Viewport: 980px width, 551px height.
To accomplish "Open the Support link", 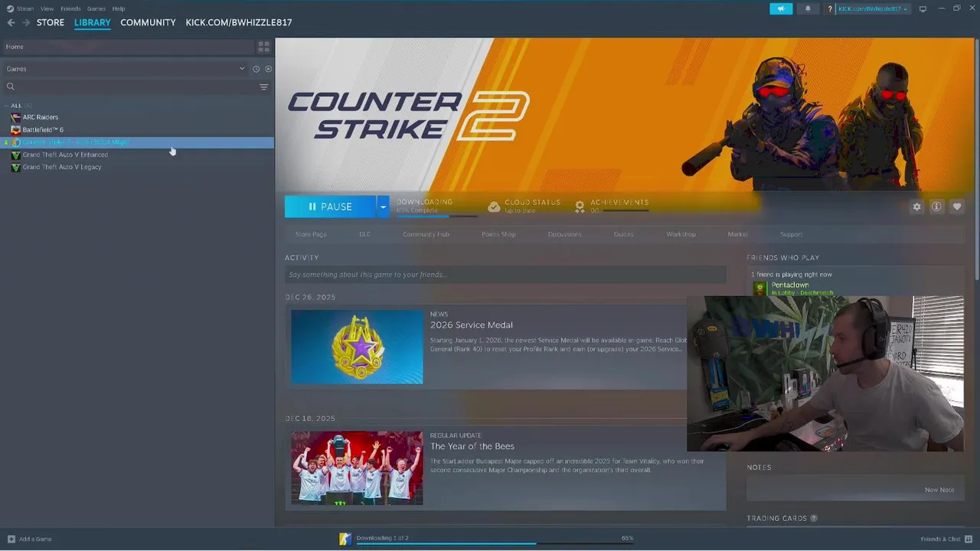I will (x=791, y=234).
